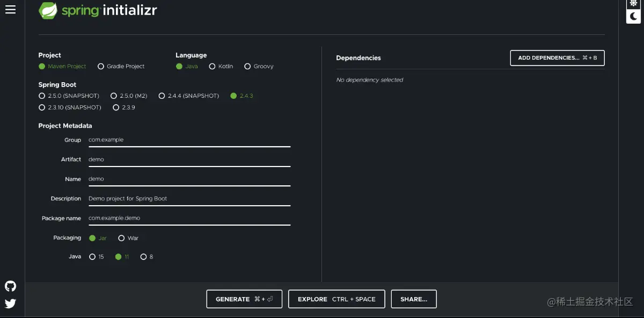Click the Add Dependencies button
This screenshot has height=318, width=644.
(x=557, y=58)
